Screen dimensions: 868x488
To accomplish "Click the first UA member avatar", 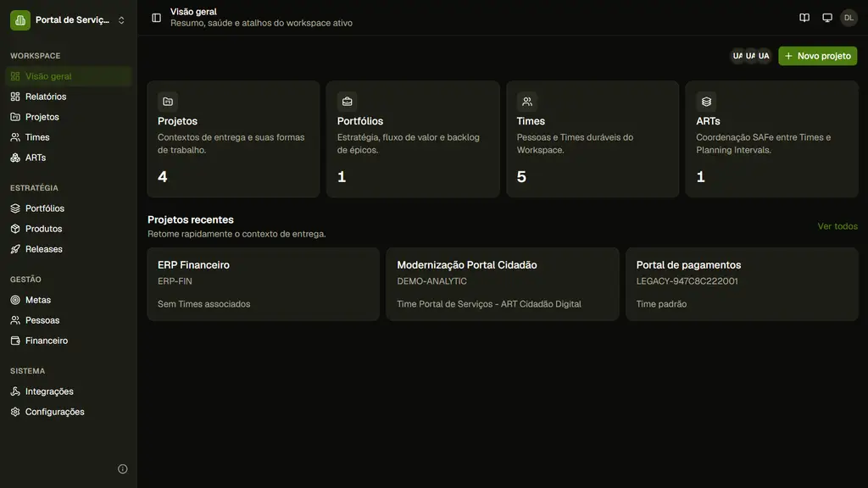I will pyautogui.click(x=737, y=56).
